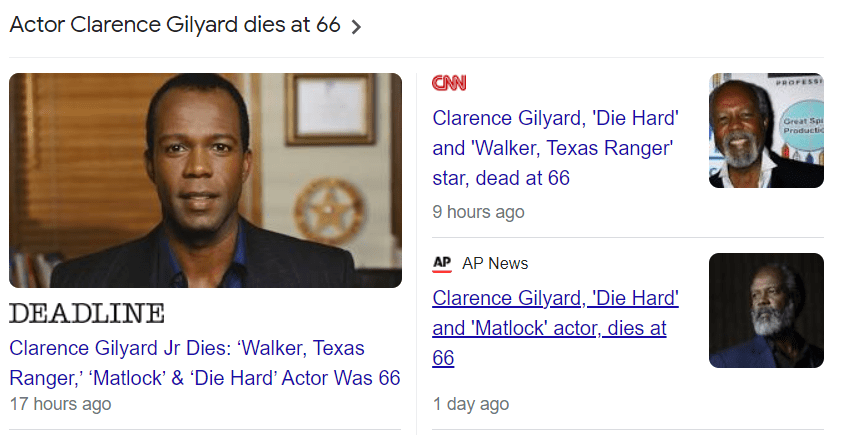Click the '9 hours ago' timestamp

coord(478,212)
